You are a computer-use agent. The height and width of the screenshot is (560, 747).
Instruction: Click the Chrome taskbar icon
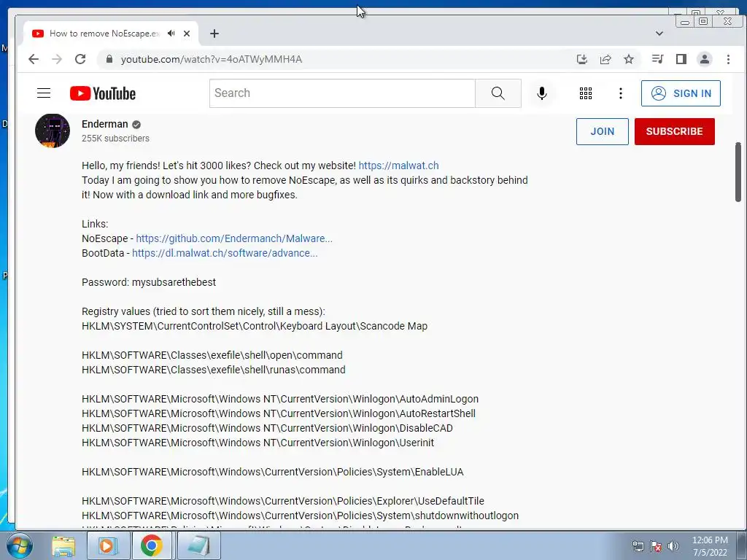pos(152,545)
